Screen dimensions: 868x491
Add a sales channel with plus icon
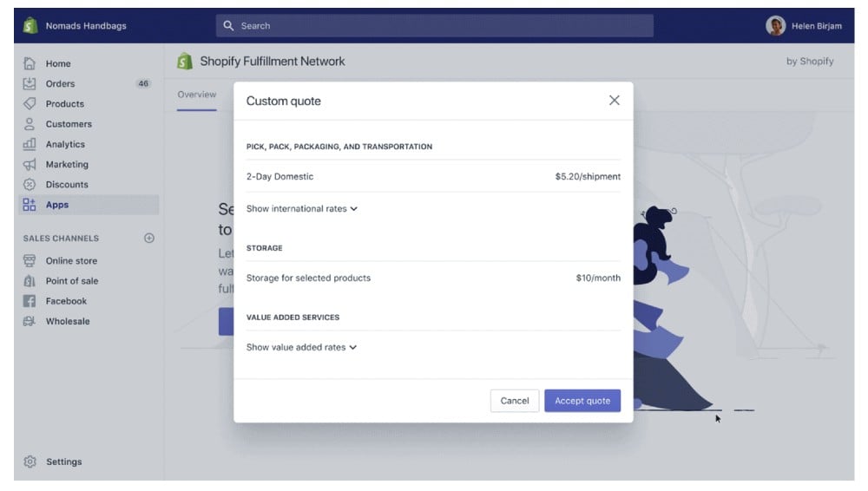pyautogui.click(x=149, y=238)
